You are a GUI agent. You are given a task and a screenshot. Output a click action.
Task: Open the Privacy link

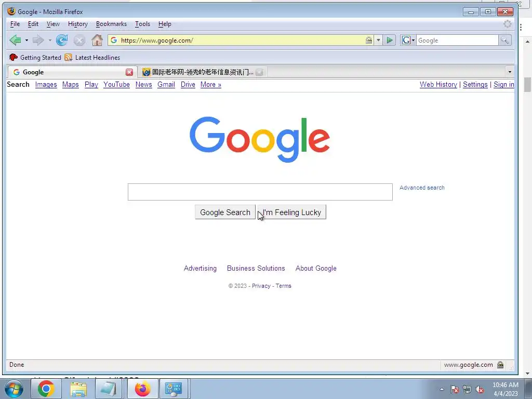pyautogui.click(x=261, y=286)
